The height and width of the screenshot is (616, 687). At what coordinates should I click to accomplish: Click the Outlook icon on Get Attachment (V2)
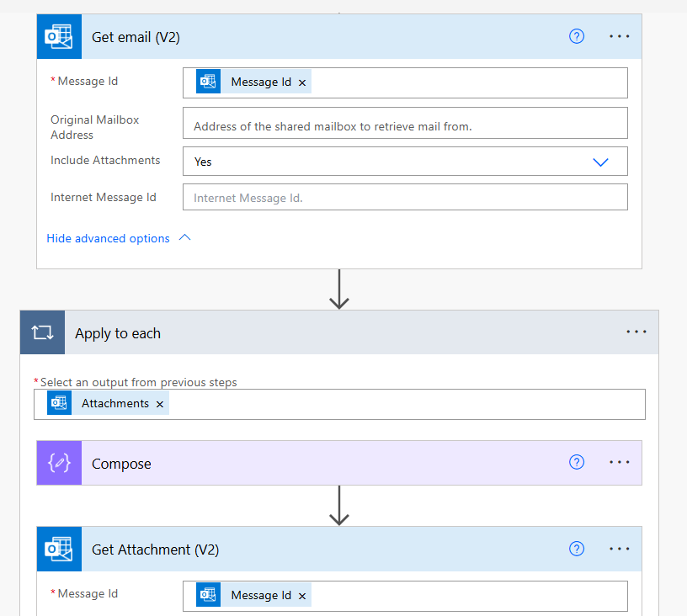(x=59, y=550)
